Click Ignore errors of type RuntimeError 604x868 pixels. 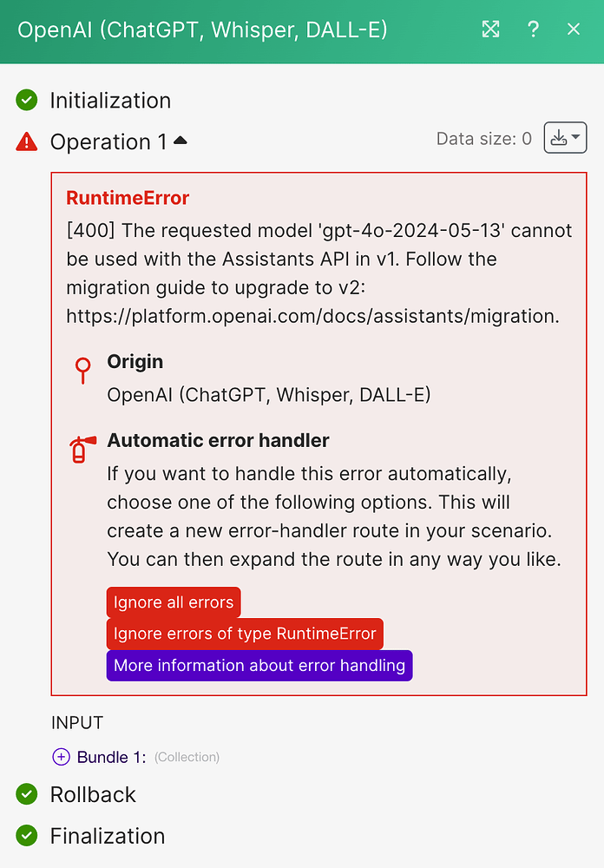coord(245,634)
